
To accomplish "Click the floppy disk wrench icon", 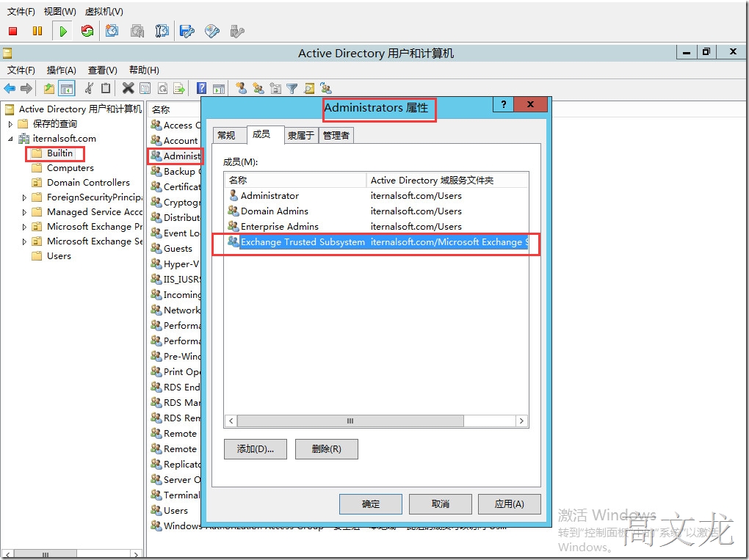I will (x=187, y=31).
